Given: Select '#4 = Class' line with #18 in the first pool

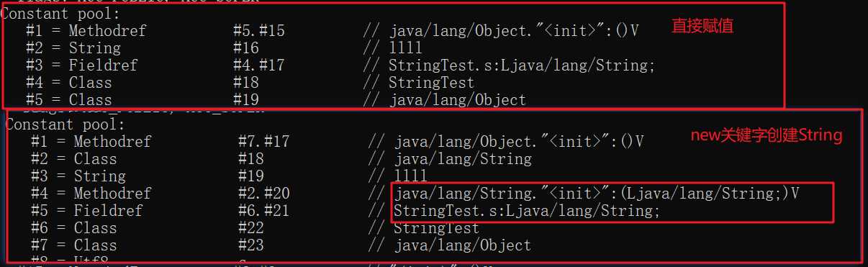Looking at the screenshot, I should tap(250, 83).
